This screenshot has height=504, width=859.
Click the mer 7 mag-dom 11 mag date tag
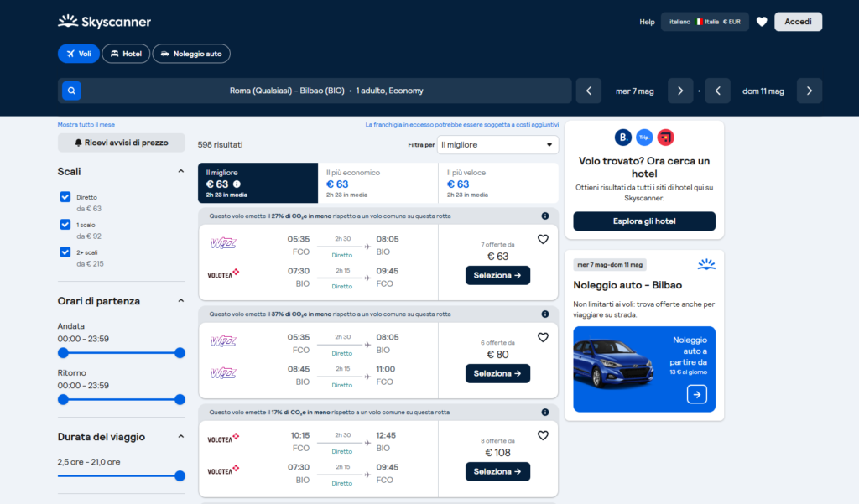tap(610, 265)
